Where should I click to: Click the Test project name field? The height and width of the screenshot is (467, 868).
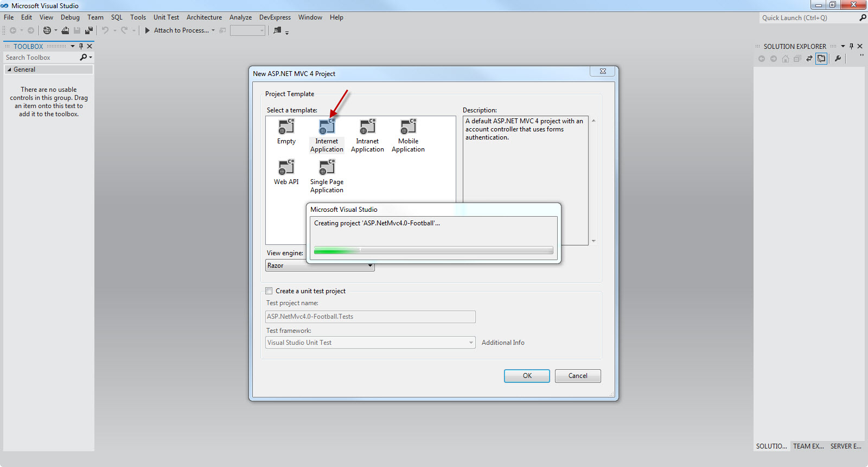coord(371,317)
